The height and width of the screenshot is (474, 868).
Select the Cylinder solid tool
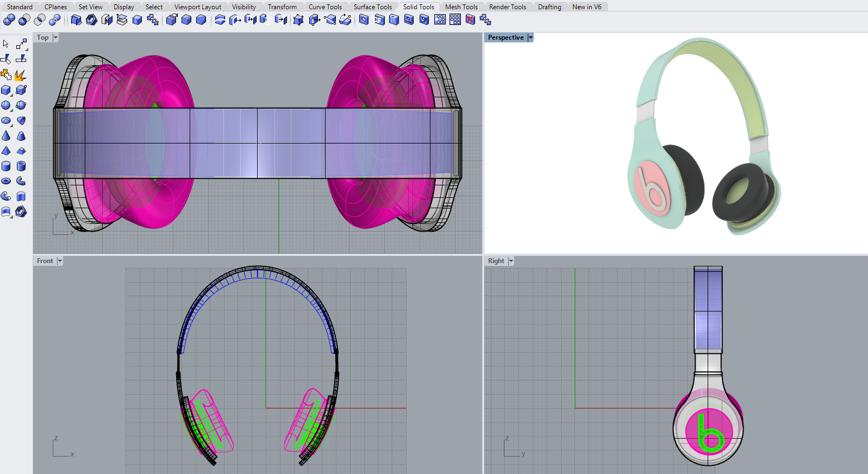tap(6, 166)
